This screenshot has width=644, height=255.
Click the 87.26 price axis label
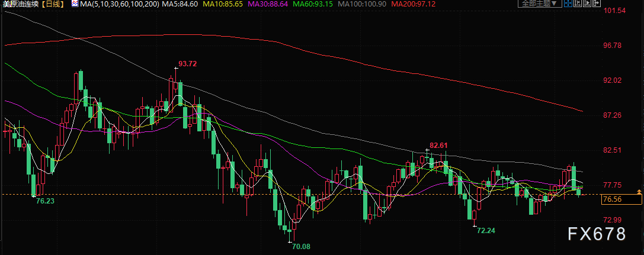(613, 115)
